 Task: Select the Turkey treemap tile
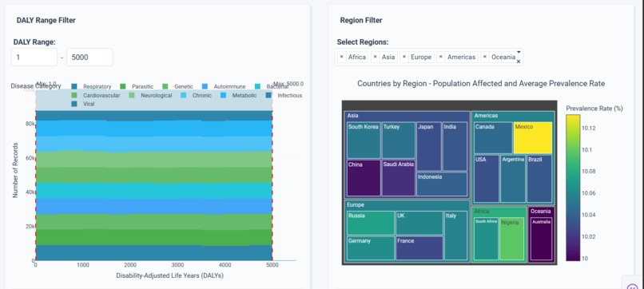click(x=399, y=141)
